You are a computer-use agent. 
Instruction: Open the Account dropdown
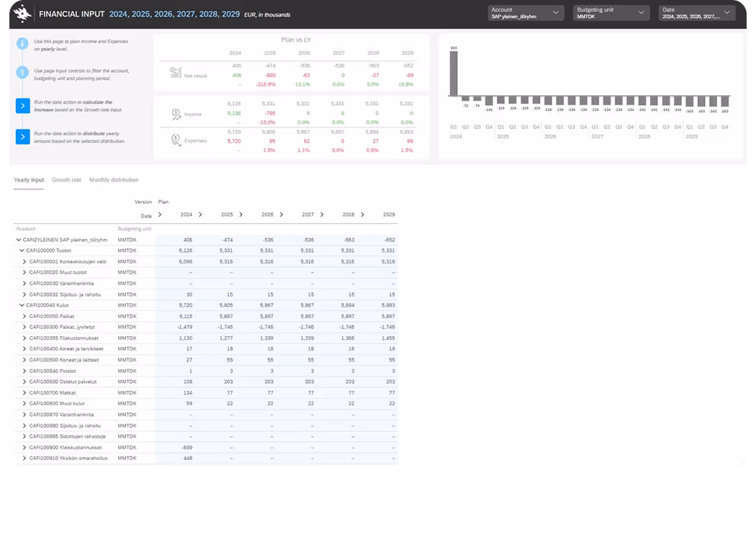525,13
